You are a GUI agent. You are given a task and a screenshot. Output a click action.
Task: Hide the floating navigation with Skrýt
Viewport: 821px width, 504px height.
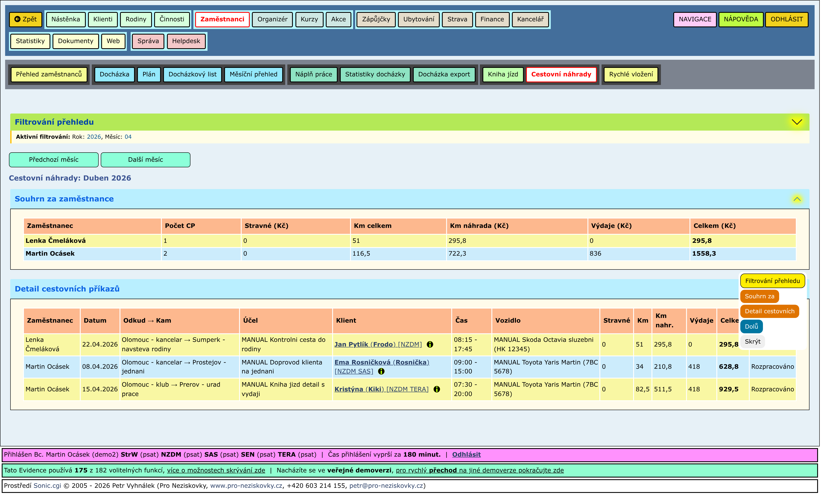tap(752, 341)
